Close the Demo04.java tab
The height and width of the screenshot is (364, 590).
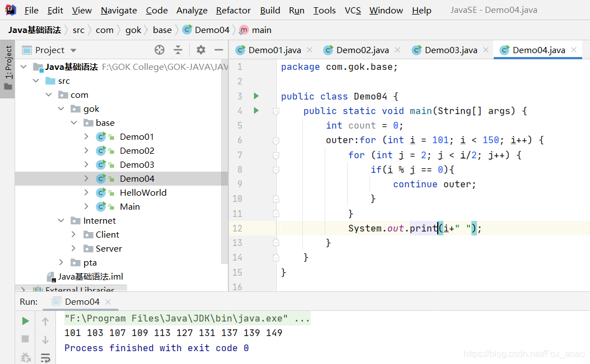574,50
